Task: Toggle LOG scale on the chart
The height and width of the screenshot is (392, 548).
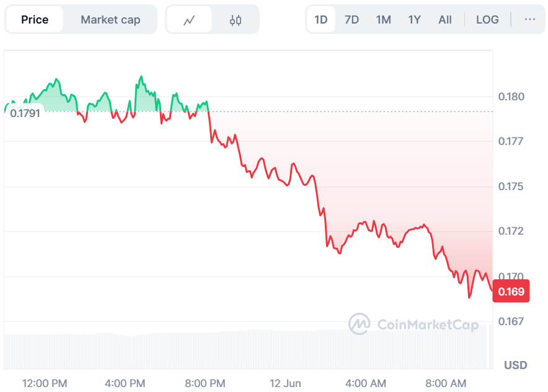Action: [x=487, y=19]
